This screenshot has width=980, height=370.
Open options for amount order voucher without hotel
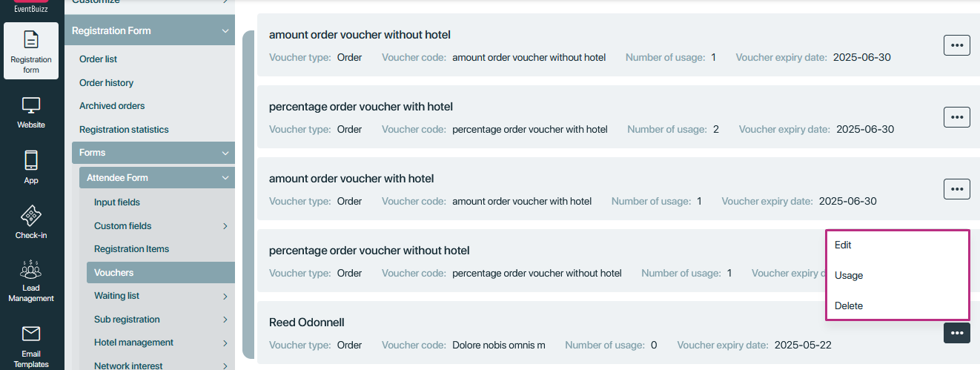tap(956, 45)
